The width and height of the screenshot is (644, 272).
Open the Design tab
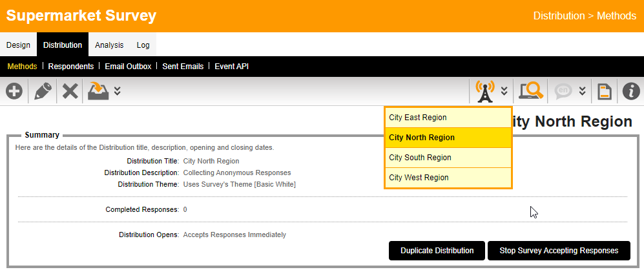[18, 45]
